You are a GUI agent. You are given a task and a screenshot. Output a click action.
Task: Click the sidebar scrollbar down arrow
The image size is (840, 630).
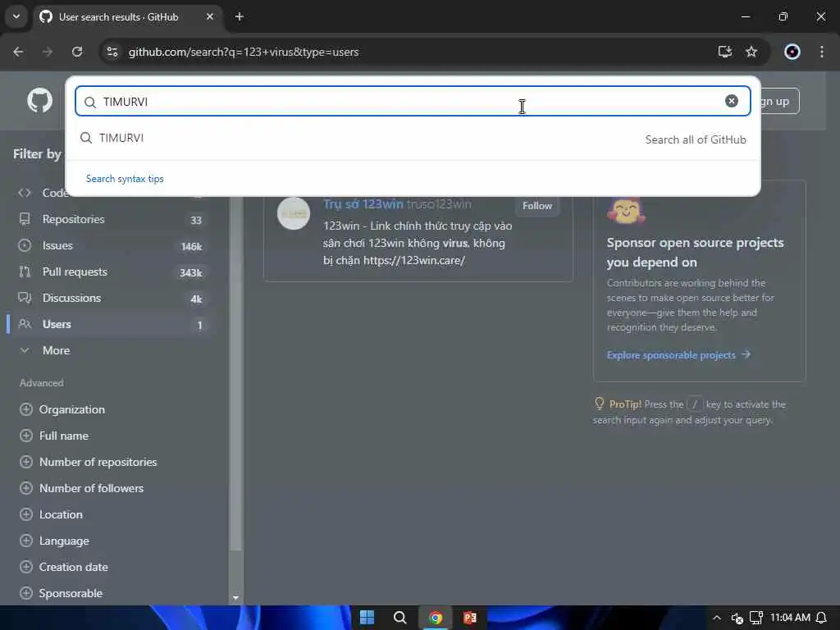click(235, 597)
